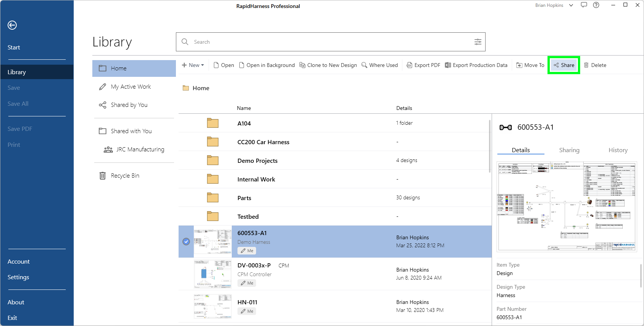The height and width of the screenshot is (326, 644).
Task: Click the feedback speech bubble icon
Action: (584, 5)
